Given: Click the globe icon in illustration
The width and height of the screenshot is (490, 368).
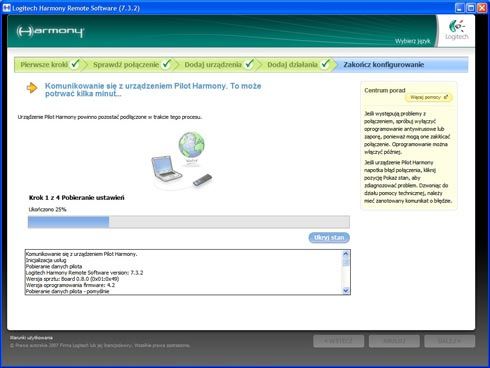Looking at the screenshot, I should 191,145.
